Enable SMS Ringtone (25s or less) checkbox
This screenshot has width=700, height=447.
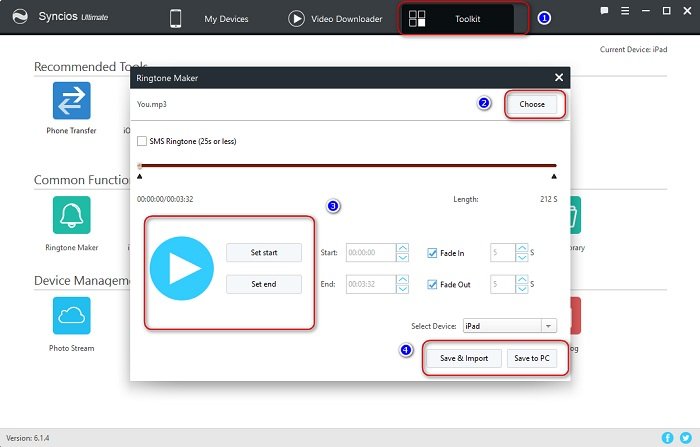[x=142, y=141]
